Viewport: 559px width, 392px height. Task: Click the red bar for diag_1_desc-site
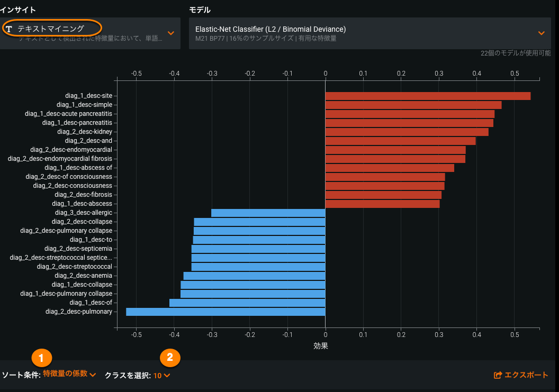427,96
